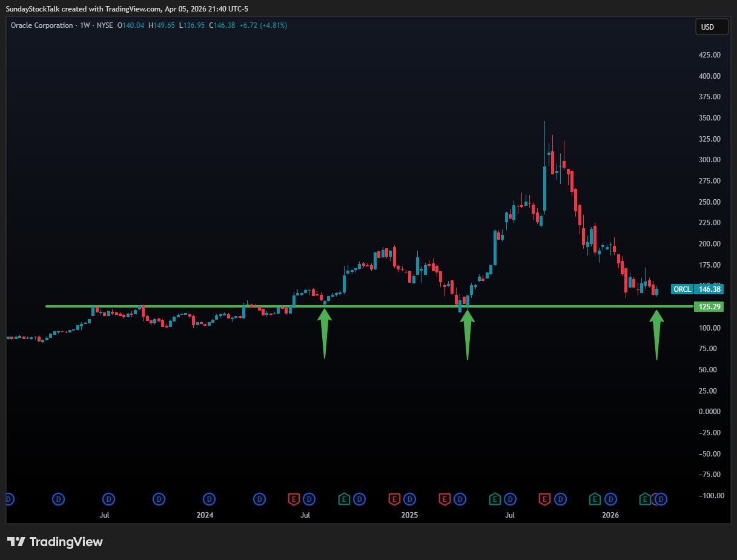Image resolution: width=737 pixels, height=560 pixels.
Task: Click the dividend marker directly above the 2025 label
Action: point(410,499)
